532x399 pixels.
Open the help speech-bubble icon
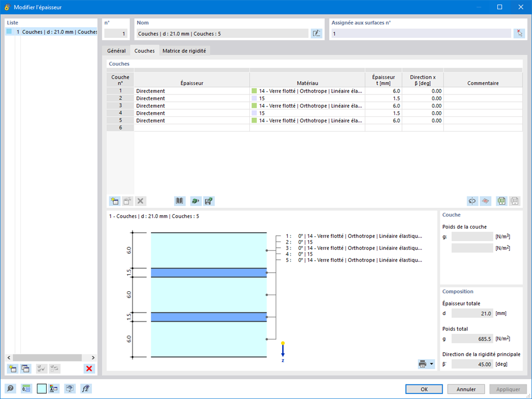click(10, 389)
